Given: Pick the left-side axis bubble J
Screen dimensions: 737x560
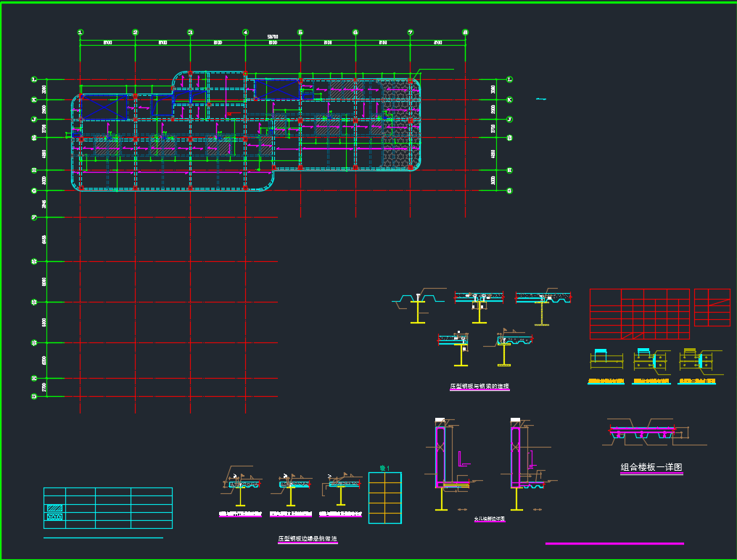Looking at the screenshot, I should (34, 120).
